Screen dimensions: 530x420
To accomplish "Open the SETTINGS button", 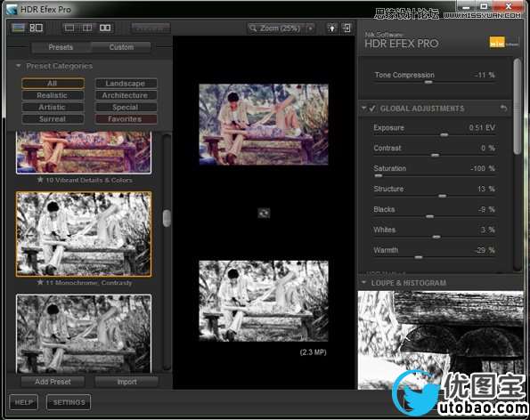I will (x=69, y=402).
